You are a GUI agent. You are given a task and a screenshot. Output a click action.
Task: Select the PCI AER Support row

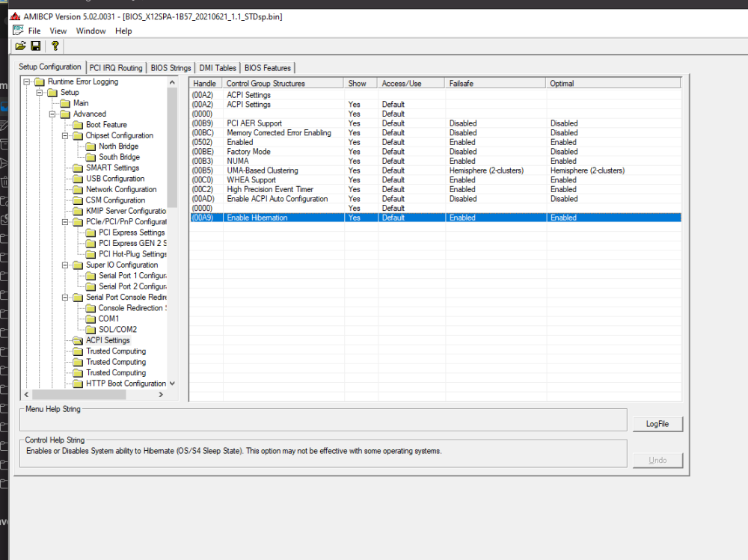coord(435,123)
